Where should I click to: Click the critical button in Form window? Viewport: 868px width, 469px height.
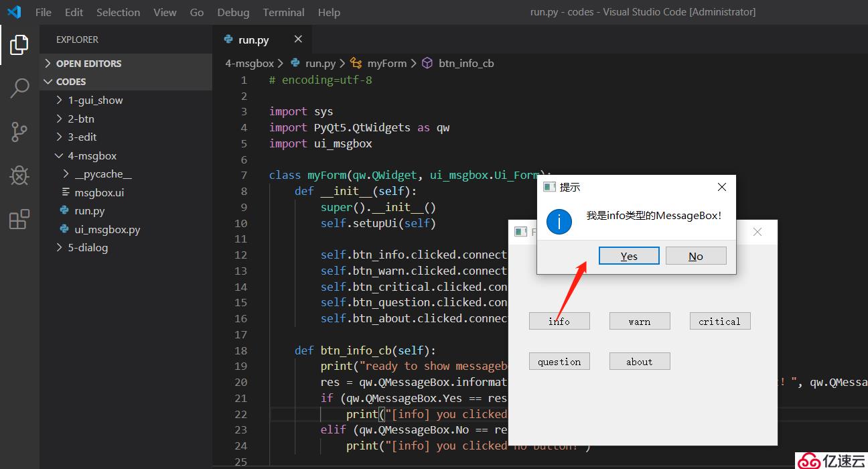[720, 321]
